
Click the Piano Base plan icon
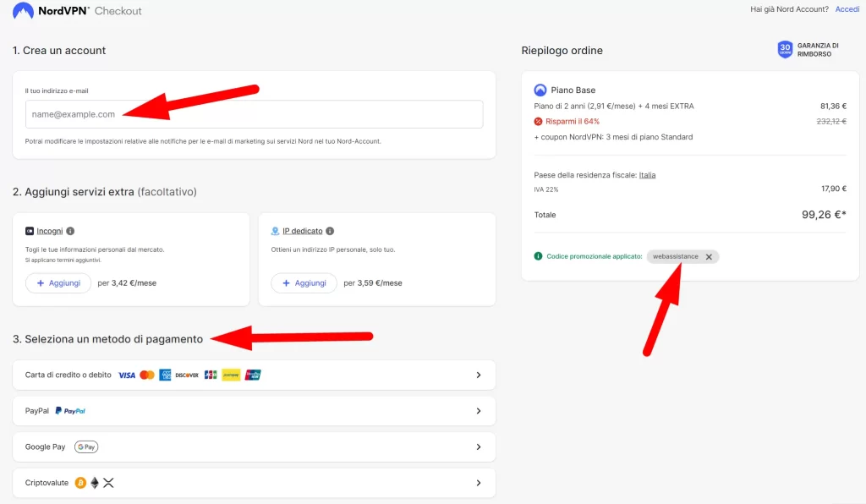(540, 90)
